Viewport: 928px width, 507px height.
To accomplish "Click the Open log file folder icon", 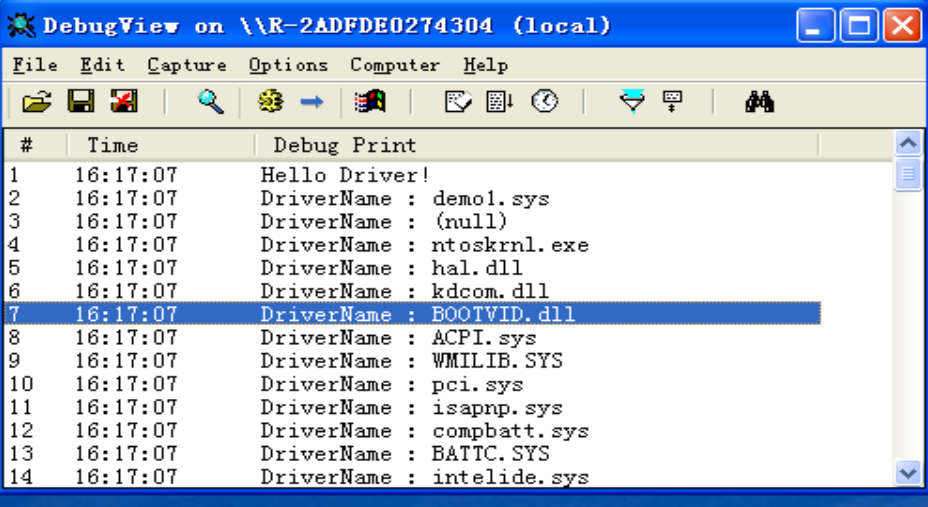I will [x=37, y=102].
